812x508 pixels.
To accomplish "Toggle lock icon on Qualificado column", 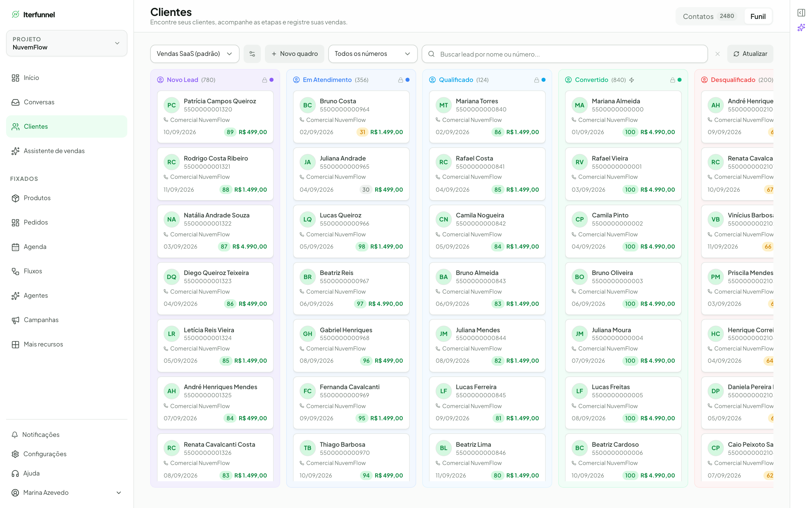I will click(537, 80).
